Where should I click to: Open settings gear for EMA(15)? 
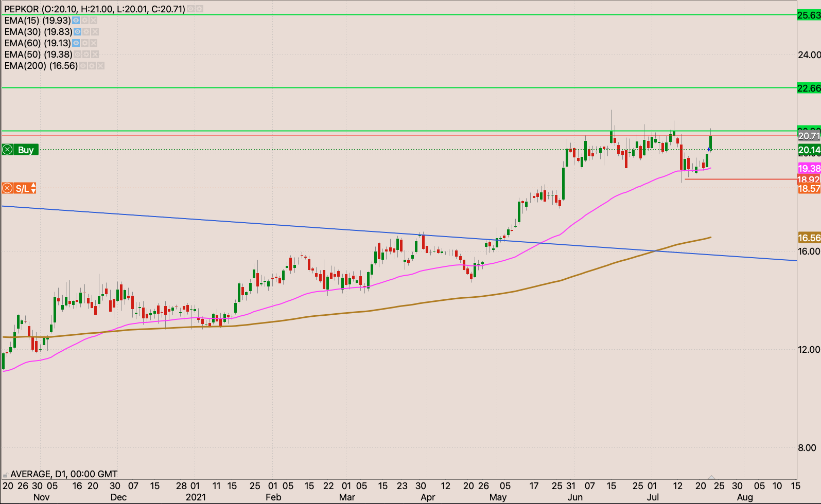point(84,21)
